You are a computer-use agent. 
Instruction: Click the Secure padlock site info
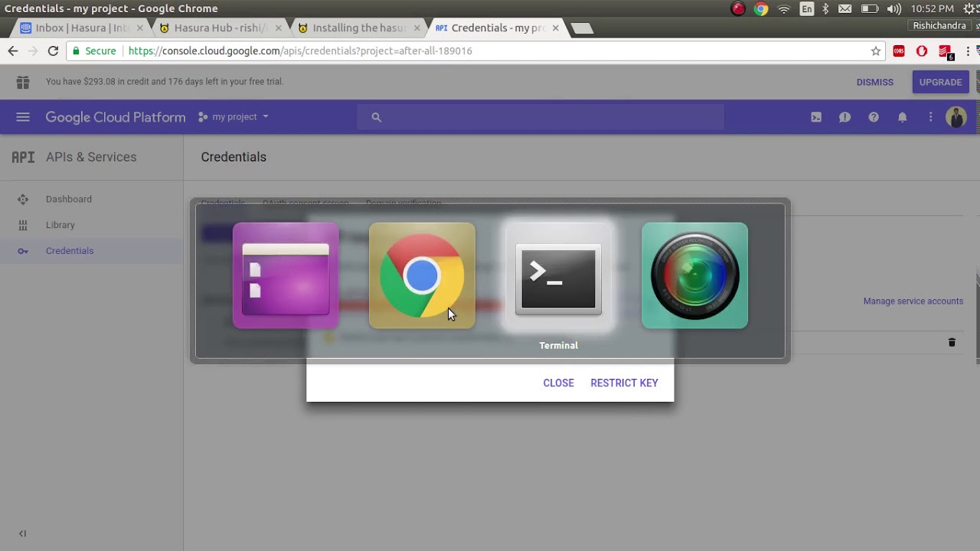[93, 51]
